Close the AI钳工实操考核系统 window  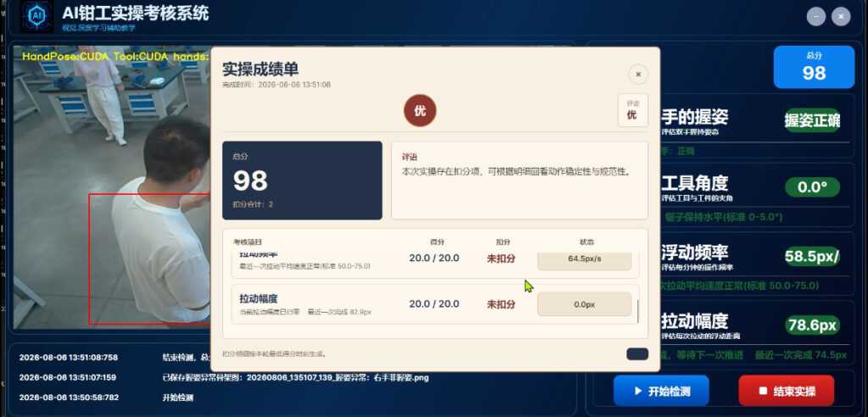click(841, 17)
